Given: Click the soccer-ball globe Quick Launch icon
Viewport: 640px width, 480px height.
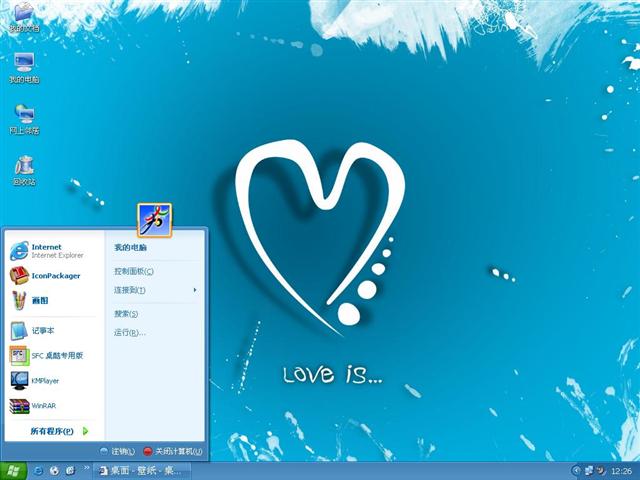Looking at the screenshot, I should coord(54,471).
